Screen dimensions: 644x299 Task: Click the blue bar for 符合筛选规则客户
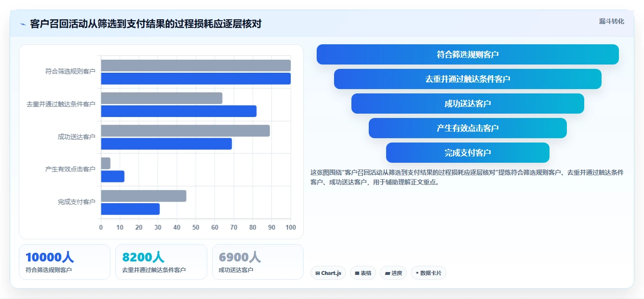click(x=196, y=78)
